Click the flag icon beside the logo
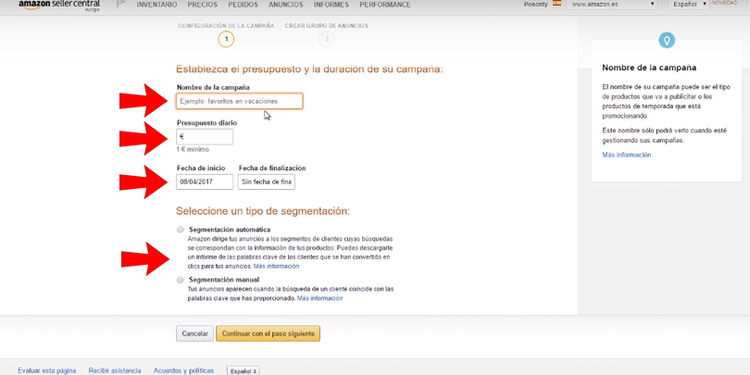This screenshot has height=375, width=750. click(121, 4)
